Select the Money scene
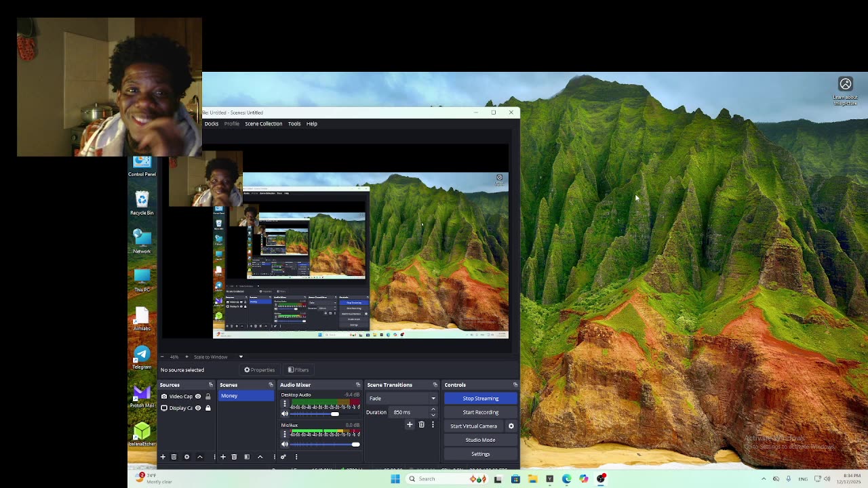 pos(245,396)
